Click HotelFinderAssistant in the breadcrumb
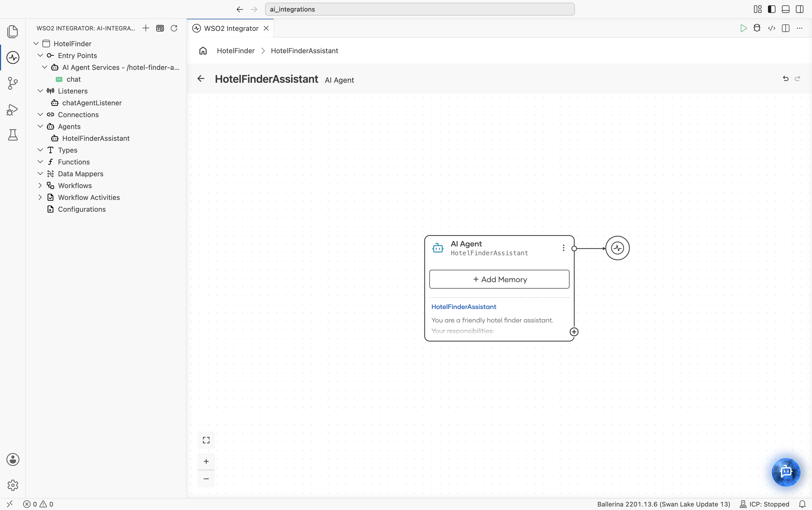 point(304,51)
